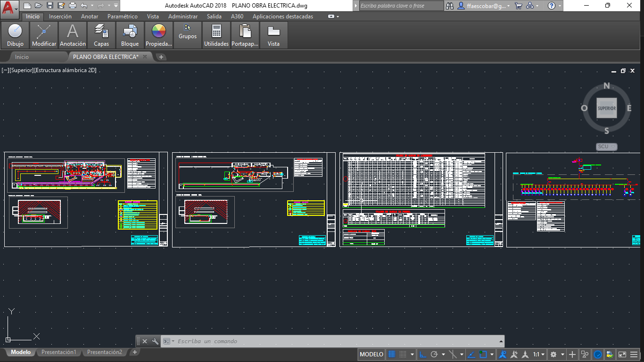Open the SCU coordinate system dropdown
Screen dimensions: 644x362
point(606,147)
